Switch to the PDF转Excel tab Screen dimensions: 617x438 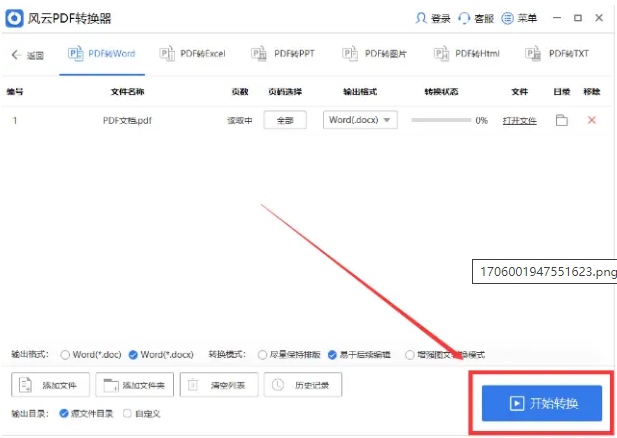[x=192, y=54]
